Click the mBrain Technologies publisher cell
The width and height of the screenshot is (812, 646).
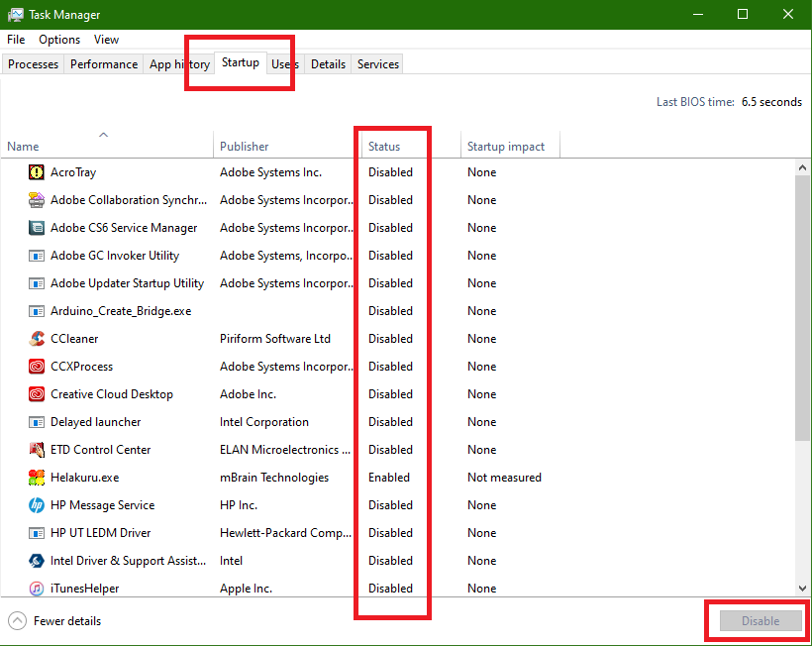click(274, 478)
